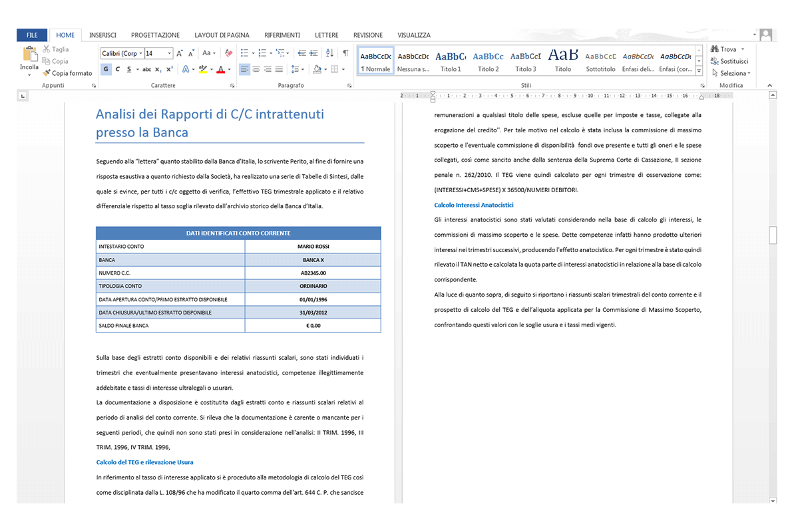Viewport: 794px width, 532px height.
Task: Expand the Seleziona dropdown
Action: click(x=731, y=73)
